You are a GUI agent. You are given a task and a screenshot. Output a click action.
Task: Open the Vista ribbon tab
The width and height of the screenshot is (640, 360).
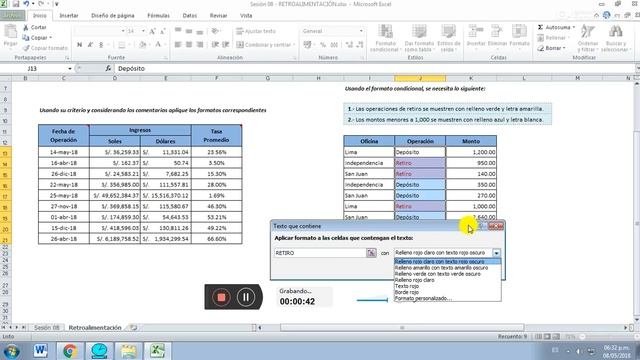pos(246,16)
